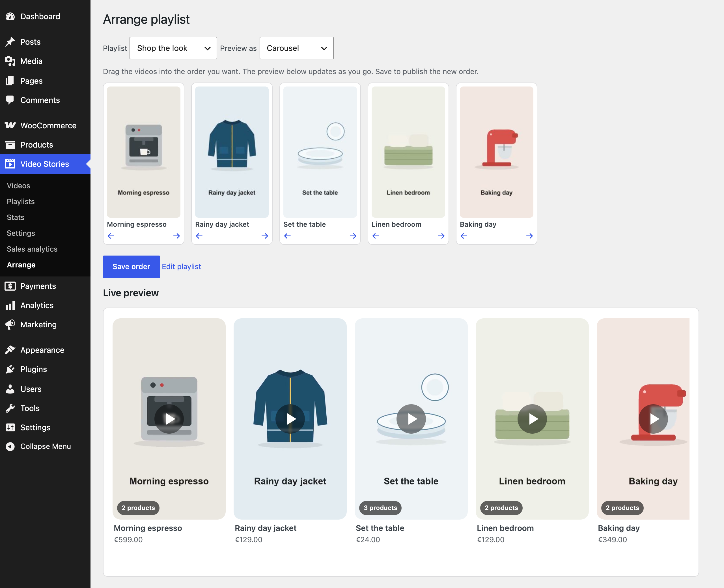This screenshot has width=724, height=588.
Task: Open Appearance menu item
Action: [45, 350]
